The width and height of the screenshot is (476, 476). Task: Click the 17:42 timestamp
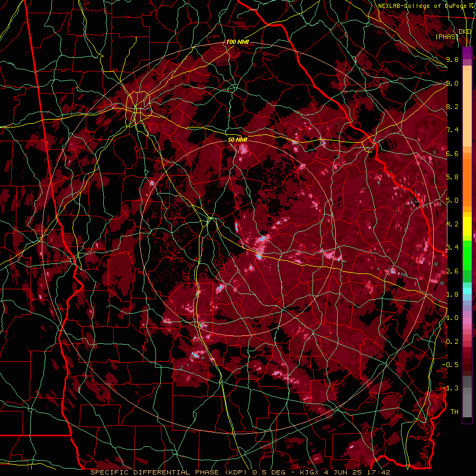coord(379,472)
